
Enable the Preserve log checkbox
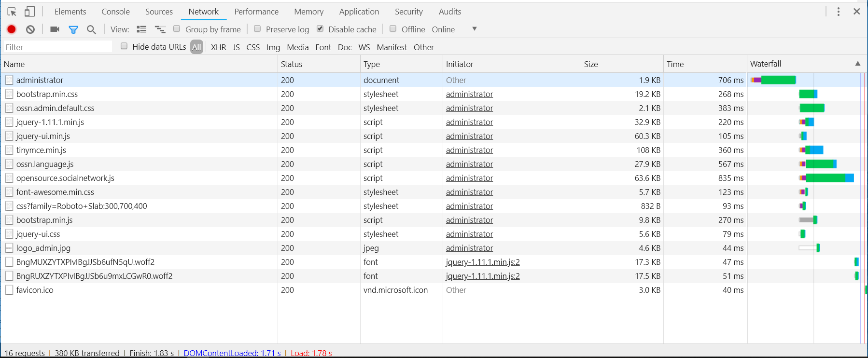tap(258, 29)
